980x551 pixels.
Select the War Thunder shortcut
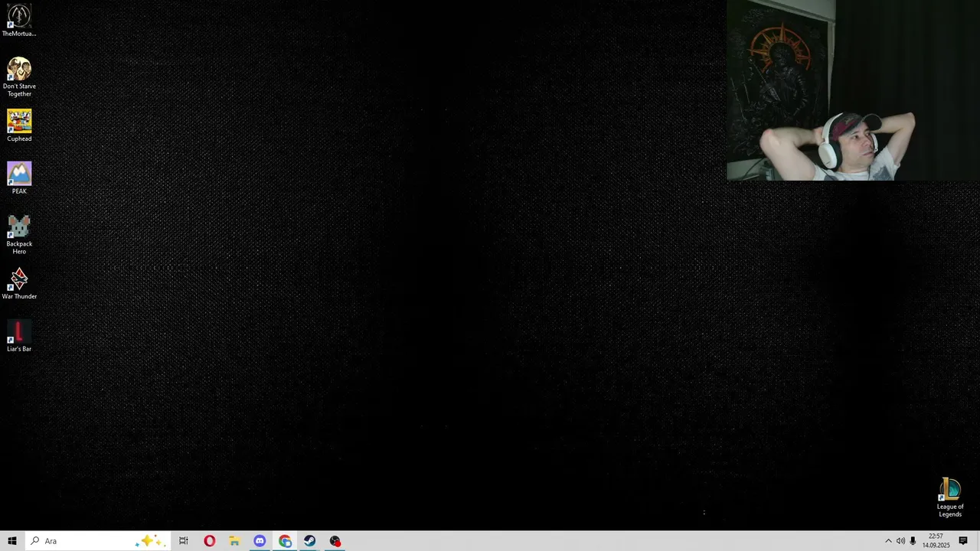click(x=19, y=283)
